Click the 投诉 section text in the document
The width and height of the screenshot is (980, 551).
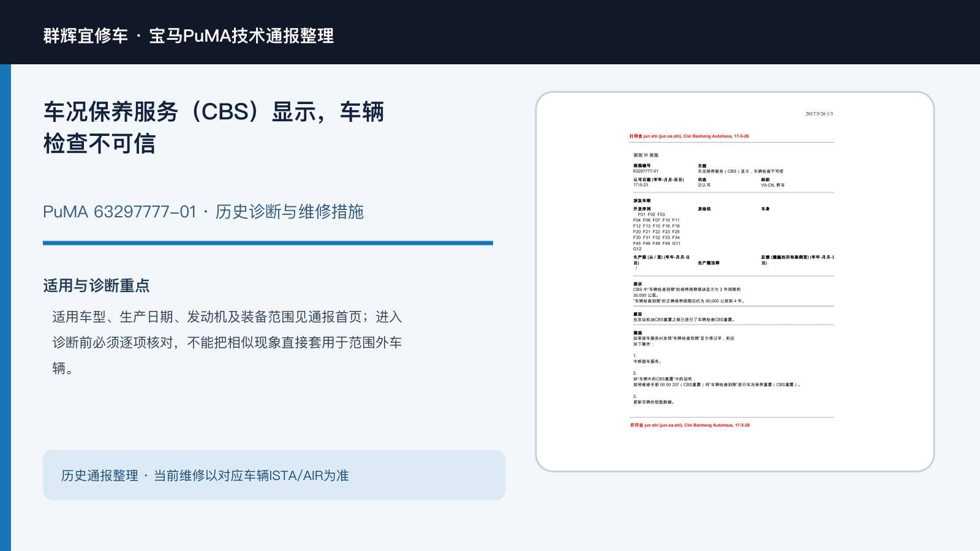point(689,293)
